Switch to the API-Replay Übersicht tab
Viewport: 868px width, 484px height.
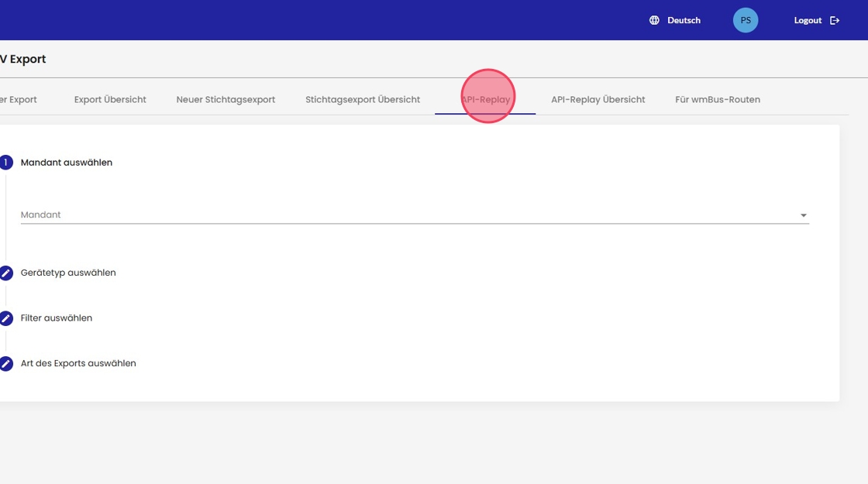tap(598, 99)
